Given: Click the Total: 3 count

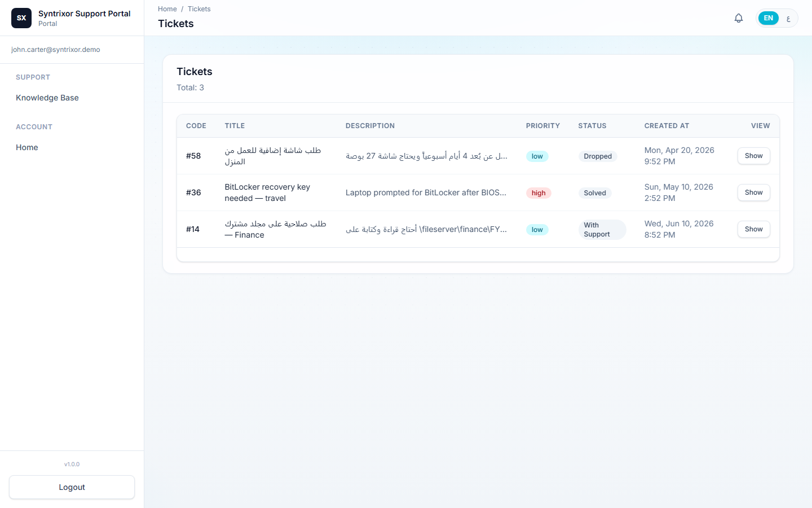Looking at the screenshot, I should tap(191, 87).
